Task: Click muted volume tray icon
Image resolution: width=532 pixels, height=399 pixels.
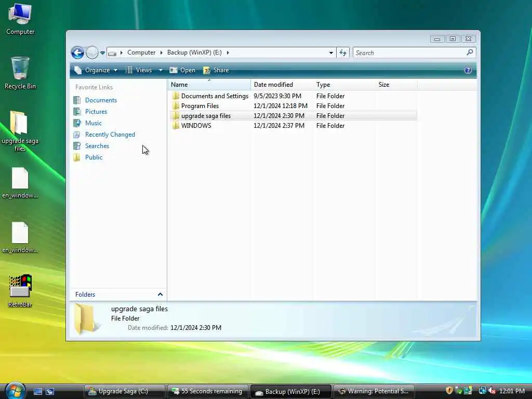Action: (492, 391)
